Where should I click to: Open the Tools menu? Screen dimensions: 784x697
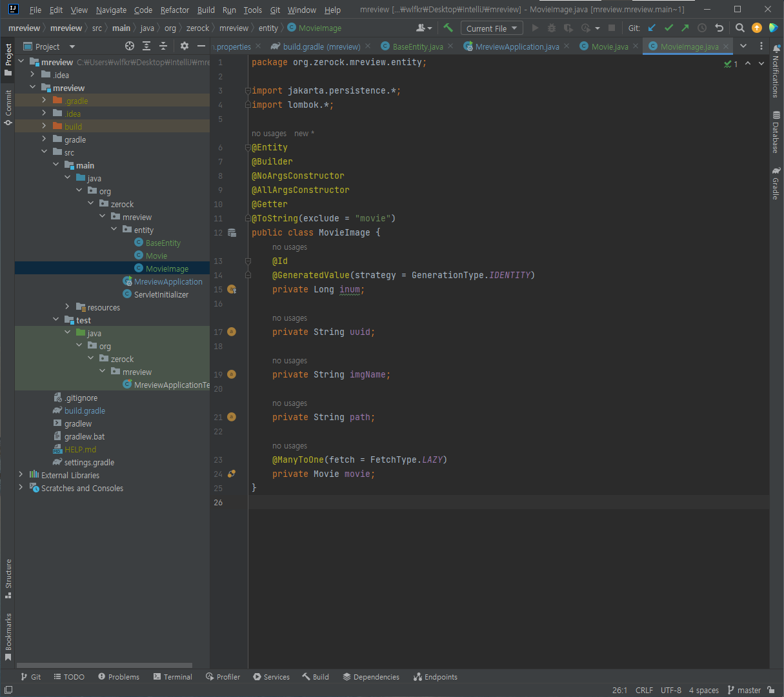pos(252,10)
